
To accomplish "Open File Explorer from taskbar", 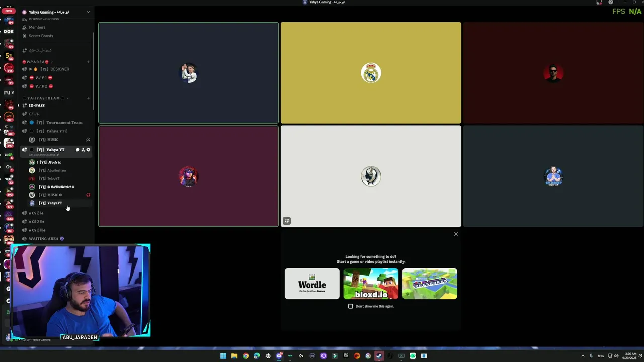I will coord(234,356).
